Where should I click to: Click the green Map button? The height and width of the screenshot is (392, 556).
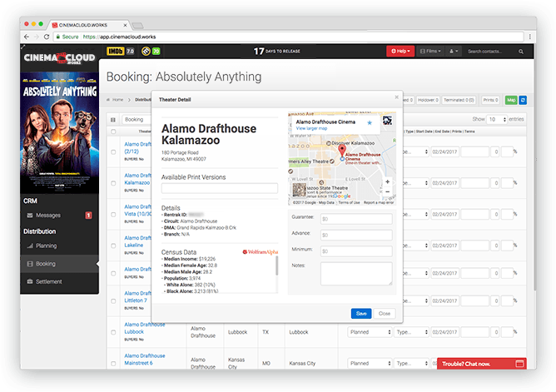click(x=511, y=99)
